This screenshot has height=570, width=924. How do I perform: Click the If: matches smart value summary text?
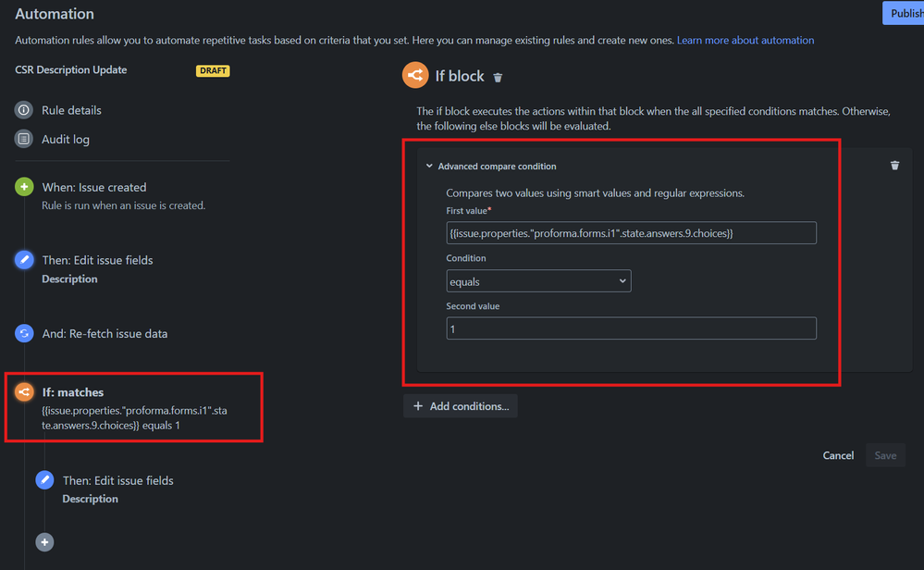pos(134,418)
